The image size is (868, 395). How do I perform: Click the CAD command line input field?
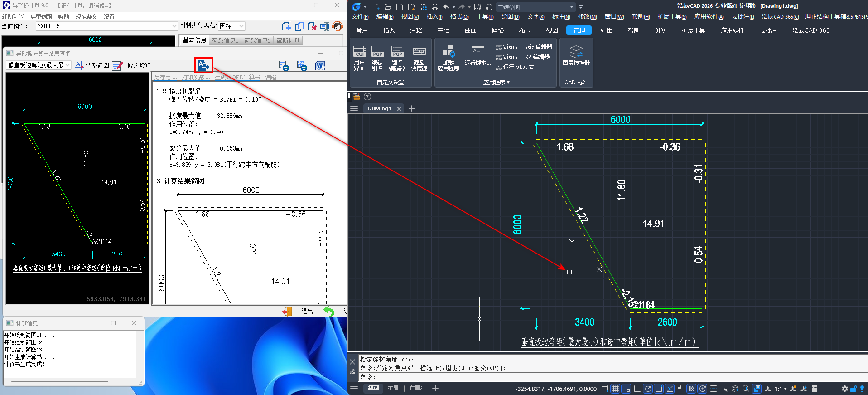point(589,377)
